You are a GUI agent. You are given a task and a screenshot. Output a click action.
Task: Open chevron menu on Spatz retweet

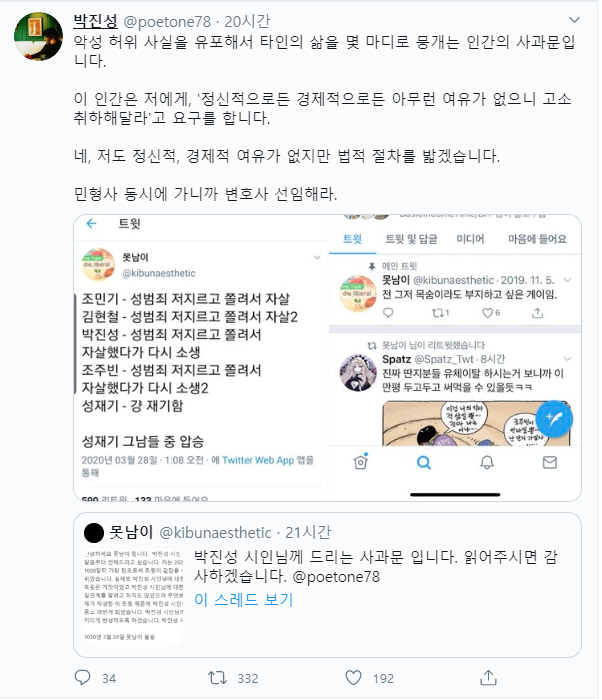click(x=568, y=359)
